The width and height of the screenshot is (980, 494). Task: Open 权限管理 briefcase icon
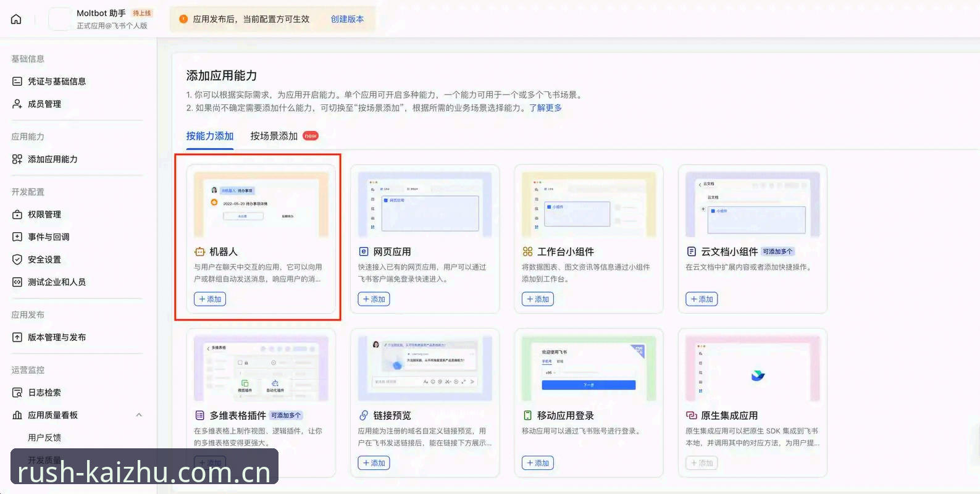click(x=17, y=214)
